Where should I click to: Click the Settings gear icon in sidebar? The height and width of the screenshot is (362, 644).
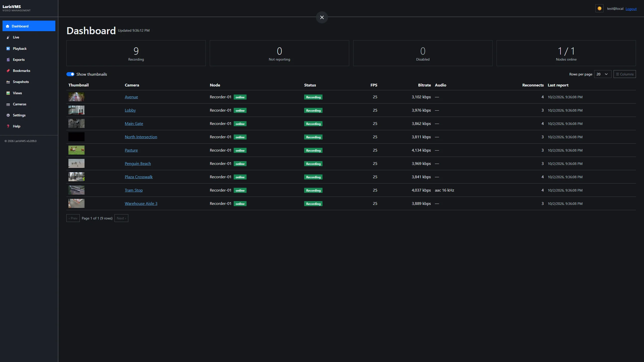(x=8, y=115)
